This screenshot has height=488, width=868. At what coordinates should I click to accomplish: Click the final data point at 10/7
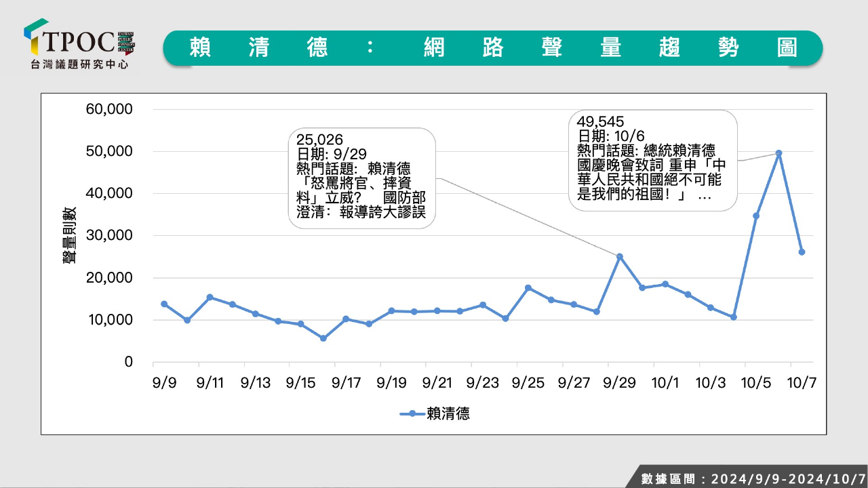[802, 251]
